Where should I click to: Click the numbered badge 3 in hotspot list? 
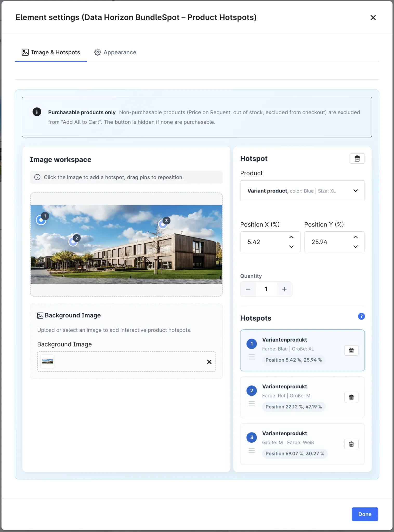[252, 437]
